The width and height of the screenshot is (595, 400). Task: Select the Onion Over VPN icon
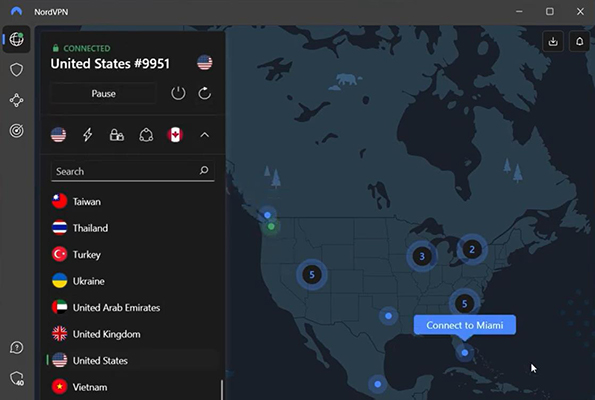pos(146,135)
